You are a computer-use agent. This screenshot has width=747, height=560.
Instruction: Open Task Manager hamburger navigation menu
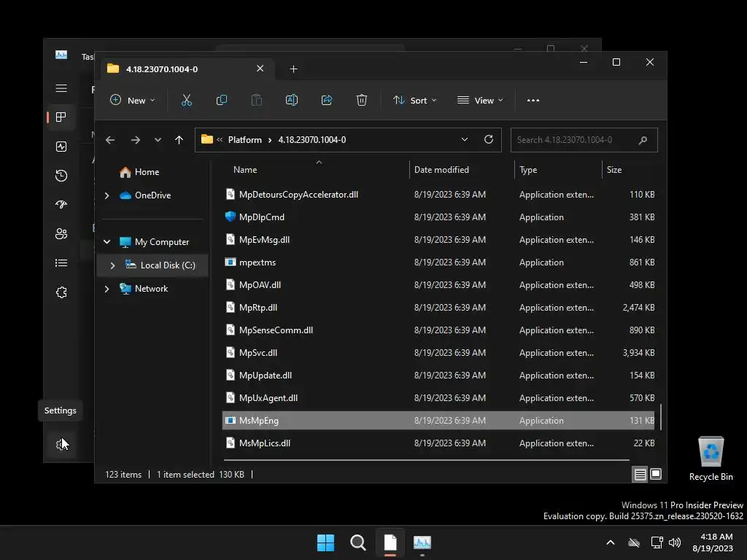click(x=61, y=88)
